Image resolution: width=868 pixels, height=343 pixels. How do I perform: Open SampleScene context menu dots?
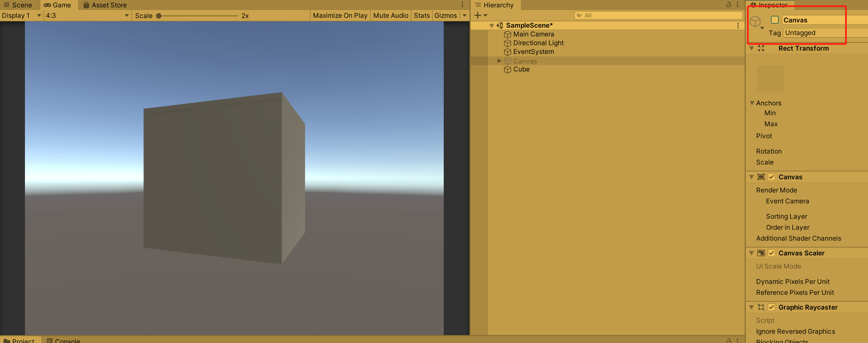pos(738,25)
